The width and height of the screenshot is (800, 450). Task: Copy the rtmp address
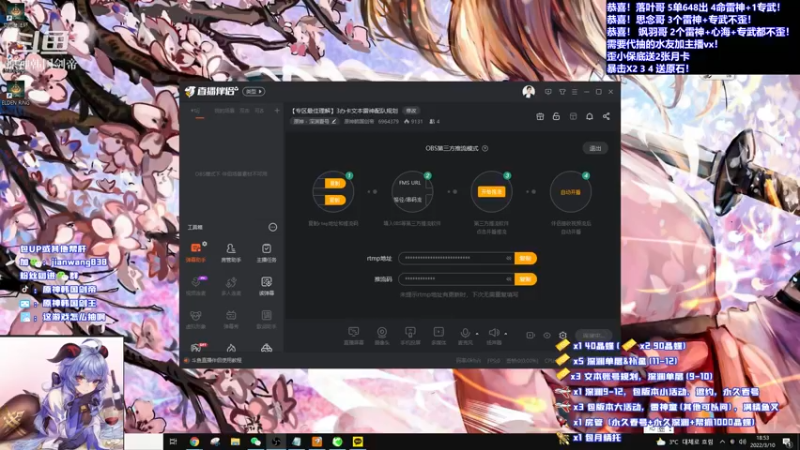tap(526, 258)
